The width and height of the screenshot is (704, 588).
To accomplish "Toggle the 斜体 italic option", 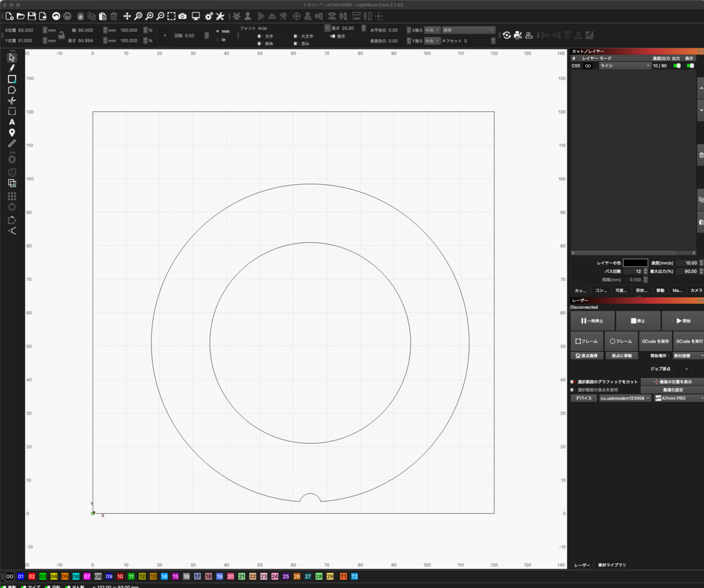I will click(259, 43).
